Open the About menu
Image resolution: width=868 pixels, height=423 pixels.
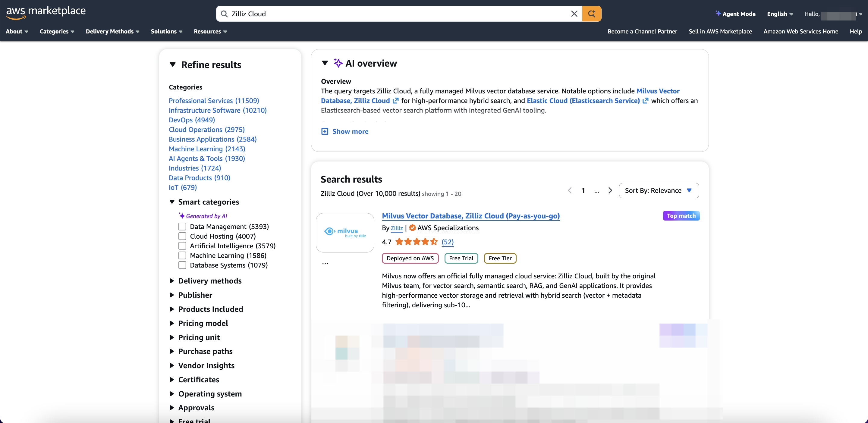click(17, 31)
